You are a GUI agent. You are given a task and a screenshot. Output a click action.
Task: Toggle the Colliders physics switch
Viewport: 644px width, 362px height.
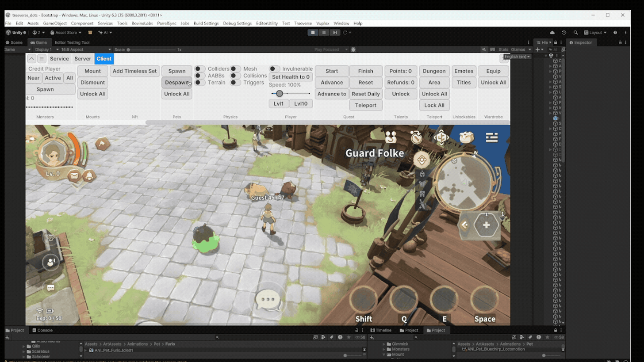(x=200, y=69)
